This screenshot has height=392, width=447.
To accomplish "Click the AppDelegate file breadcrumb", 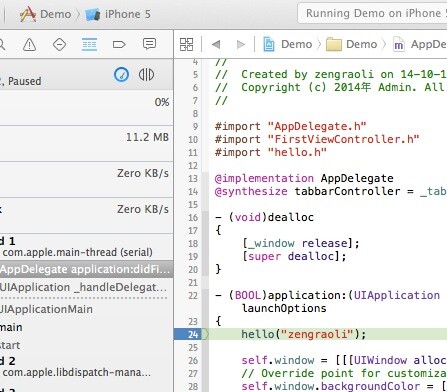I will tap(420, 44).
